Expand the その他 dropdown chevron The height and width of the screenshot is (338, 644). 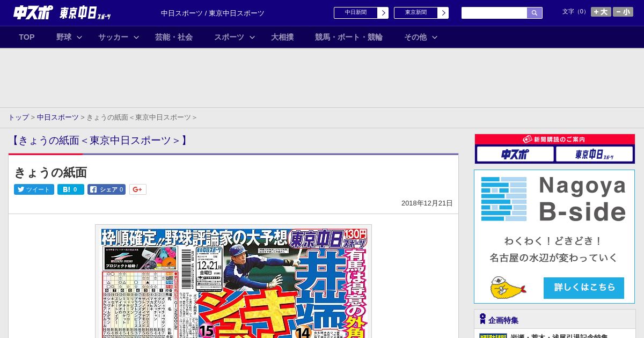[x=435, y=37]
